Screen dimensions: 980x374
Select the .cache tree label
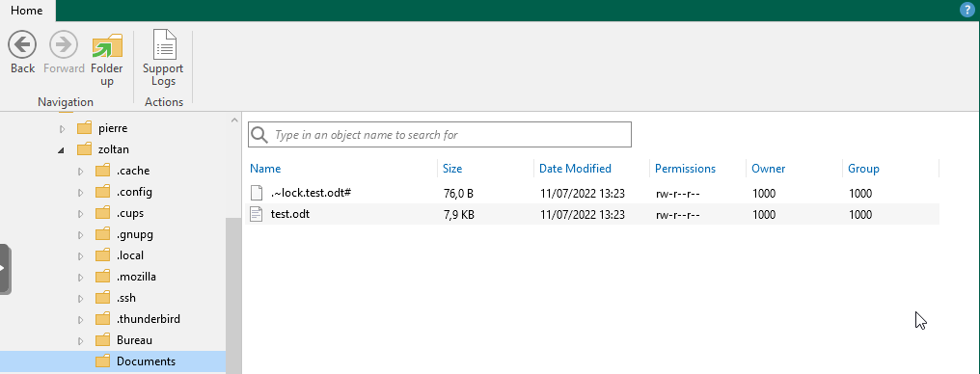(133, 171)
